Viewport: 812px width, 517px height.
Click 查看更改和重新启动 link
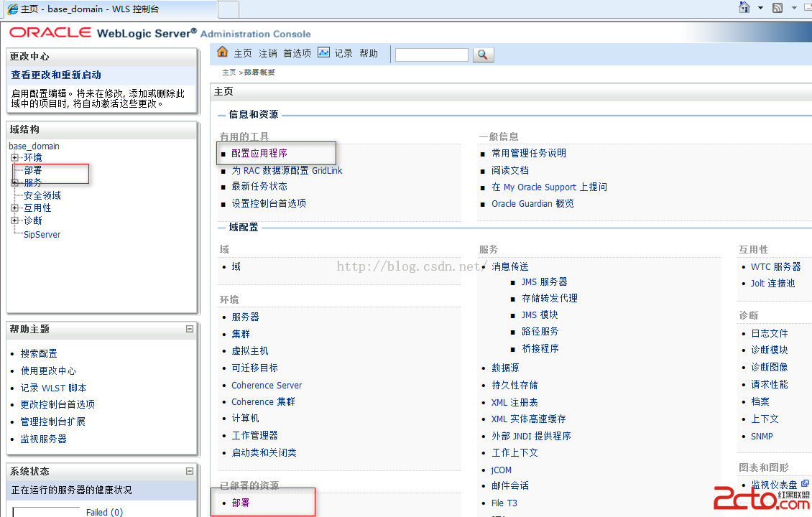(x=56, y=75)
